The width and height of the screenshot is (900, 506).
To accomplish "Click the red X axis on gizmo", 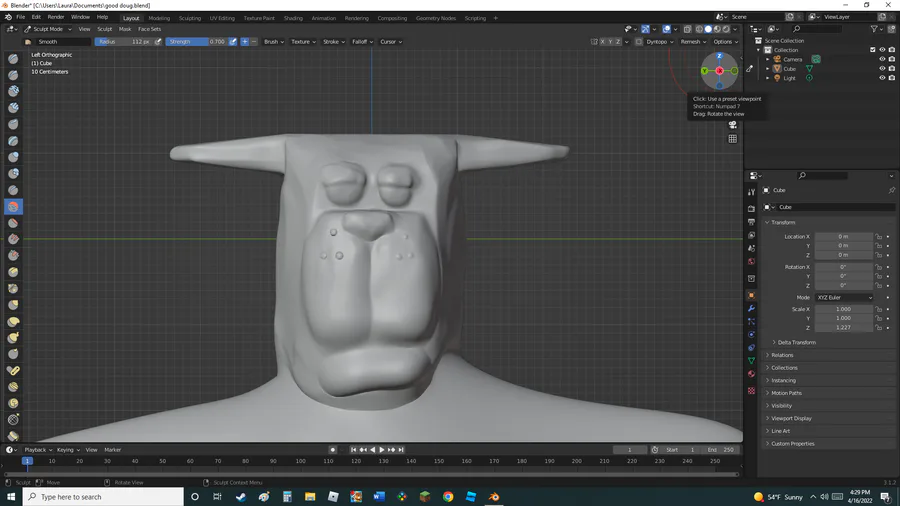I will click(719, 70).
